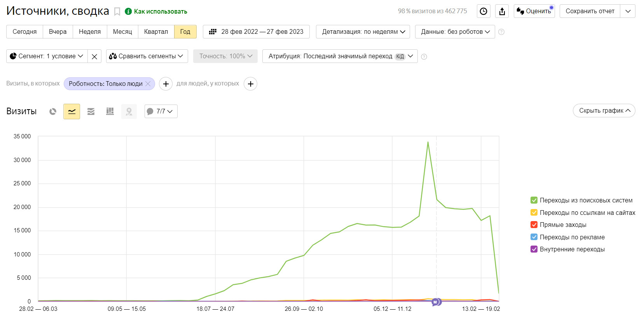Select the Квартал period tab
Screen dimensions: 644x319
tap(156, 32)
